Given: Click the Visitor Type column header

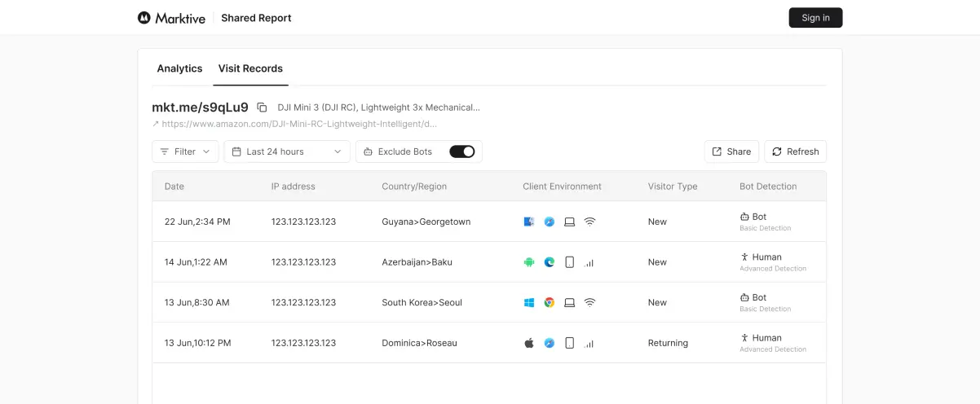Looking at the screenshot, I should click(673, 187).
